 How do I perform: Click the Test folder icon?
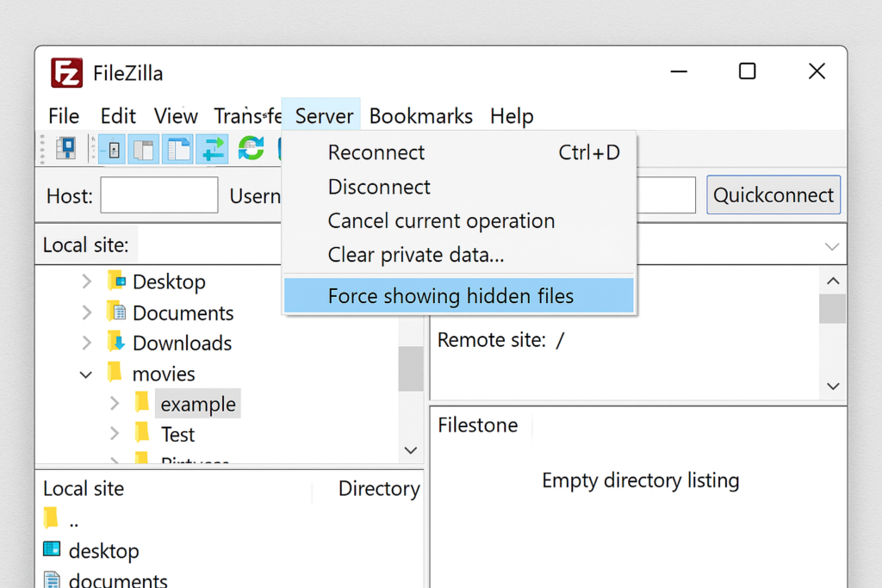[142, 432]
